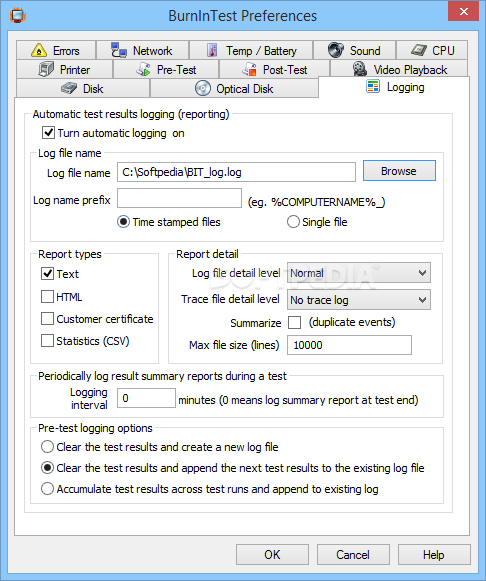Viewport: 486px width, 581px height.
Task: Click the Log file name input field
Action: (236, 172)
